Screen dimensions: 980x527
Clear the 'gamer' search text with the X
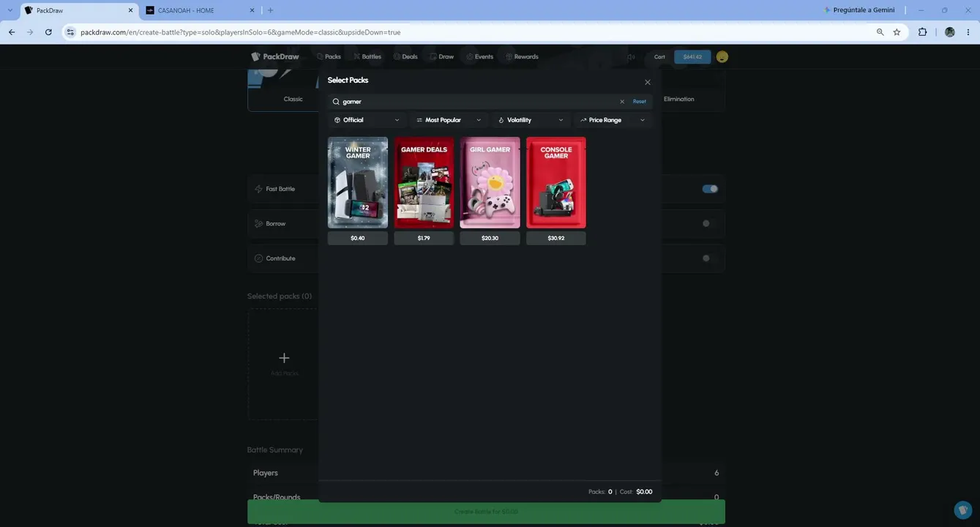tap(622, 102)
